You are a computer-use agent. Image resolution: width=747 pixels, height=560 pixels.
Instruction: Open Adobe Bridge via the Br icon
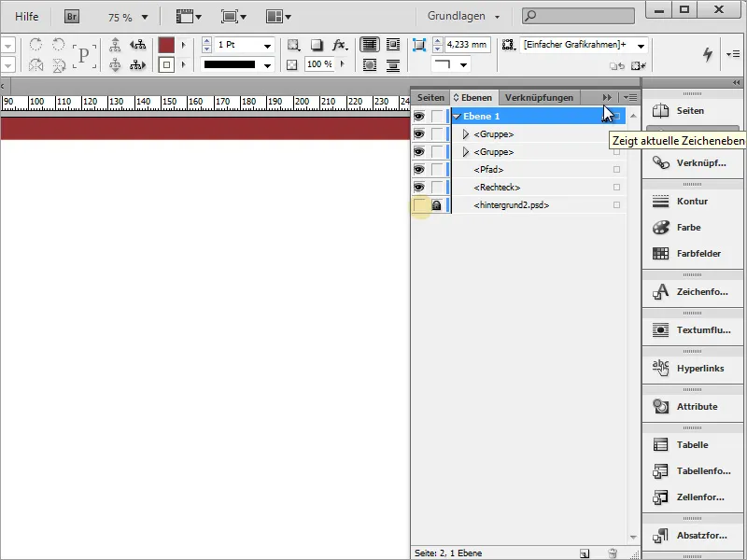pyautogui.click(x=72, y=17)
